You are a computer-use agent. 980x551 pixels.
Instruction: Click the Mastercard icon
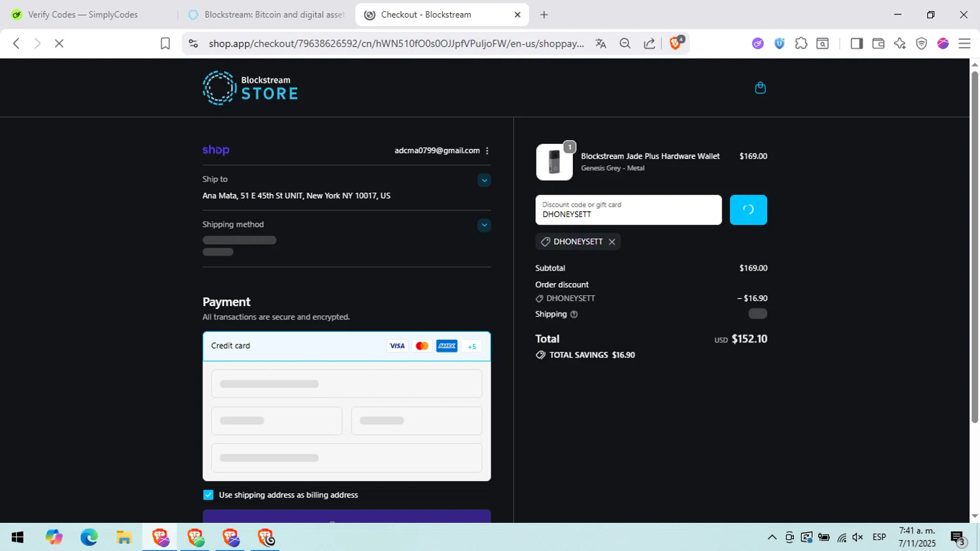click(422, 346)
